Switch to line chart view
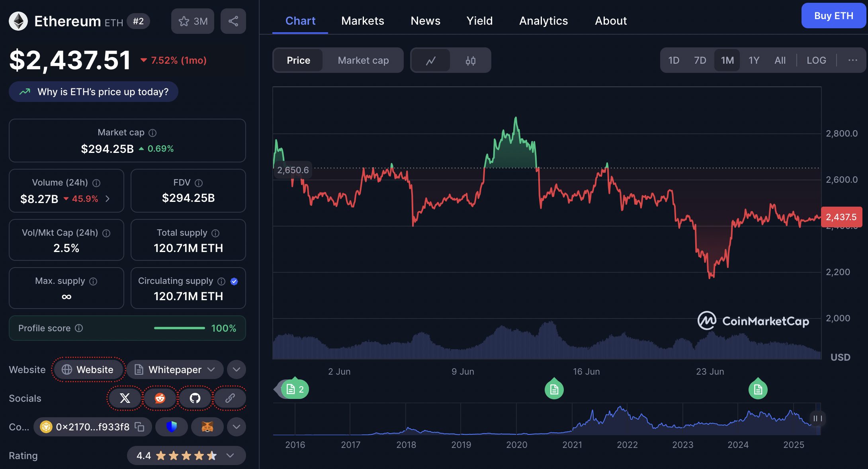Viewport: 868px width, 469px height. pyautogui.click(x=431, y=61)
